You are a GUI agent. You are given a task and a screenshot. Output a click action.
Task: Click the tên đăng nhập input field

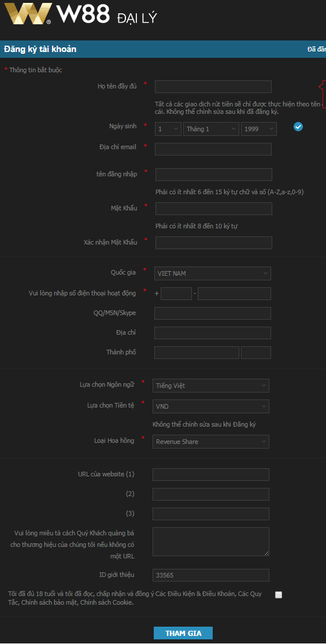(x=213, y=175)
